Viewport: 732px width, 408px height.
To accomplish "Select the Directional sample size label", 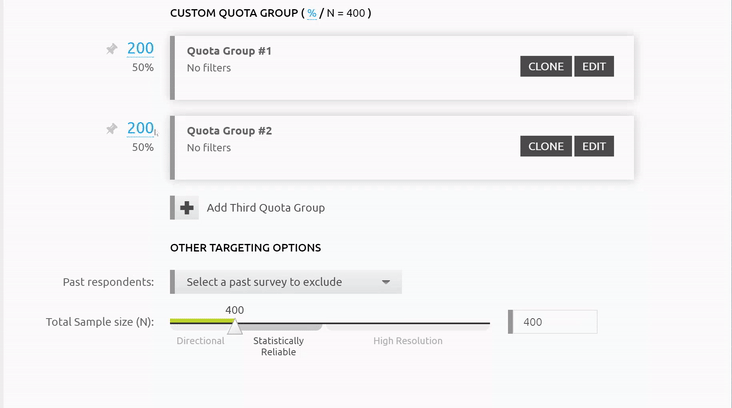I will point(200,341).
